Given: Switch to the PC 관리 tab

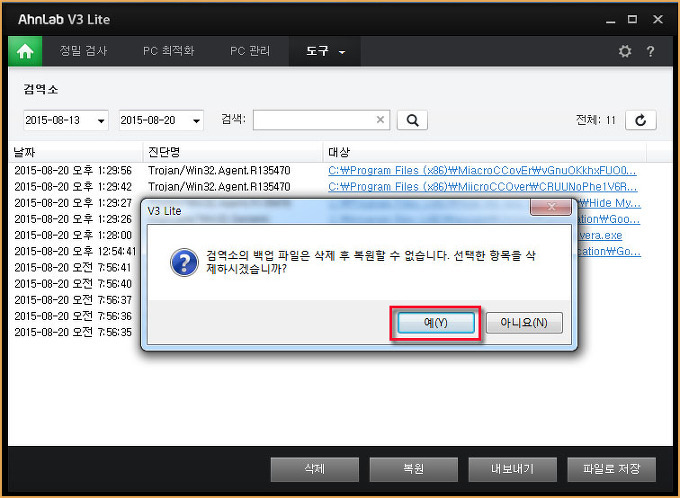Looking at the screenshot, I should pyautogui.click(x=250, y=51).
